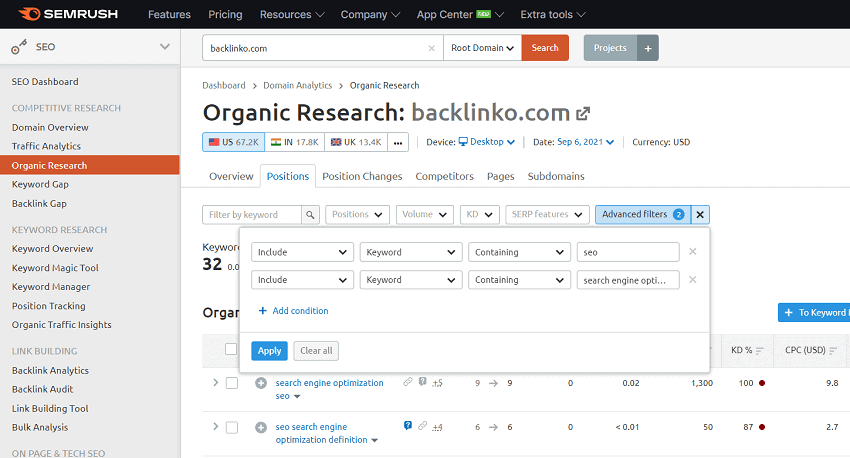
Task: Click featured snippet icon in seo search engine row
Action: tap(408, 426)
